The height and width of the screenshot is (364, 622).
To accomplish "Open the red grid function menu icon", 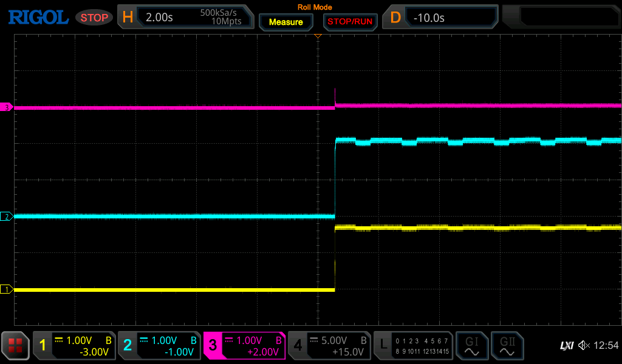I will [x=15, y=345].
